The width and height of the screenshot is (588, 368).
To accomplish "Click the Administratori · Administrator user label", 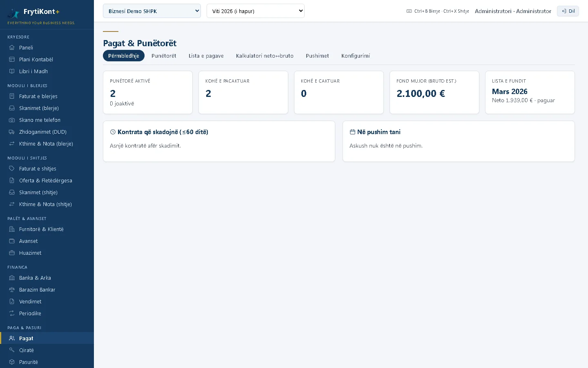I will click(513, 11).
